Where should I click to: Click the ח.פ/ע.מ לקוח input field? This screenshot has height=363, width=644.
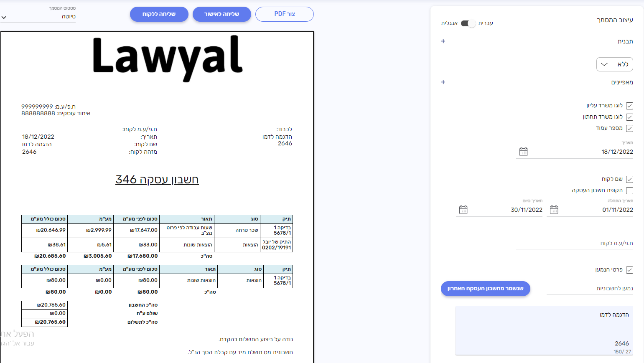(x=575, y=243)
